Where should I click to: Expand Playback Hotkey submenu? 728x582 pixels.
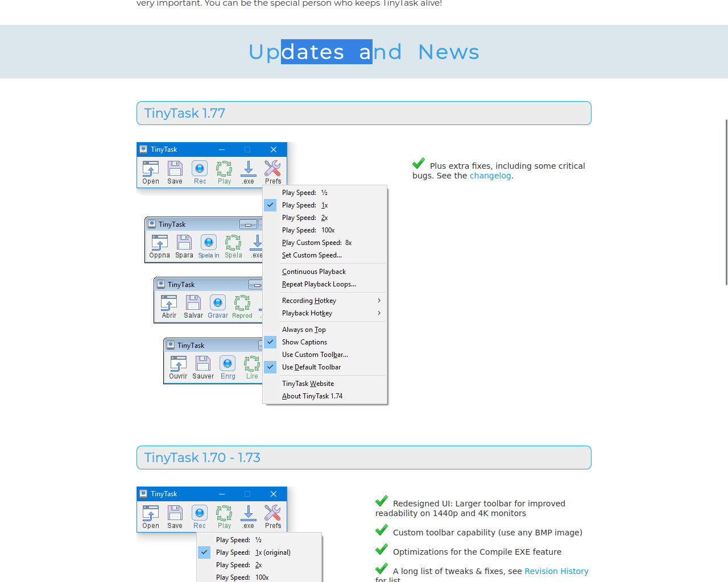pyautogui.click(x=325, y=313)
